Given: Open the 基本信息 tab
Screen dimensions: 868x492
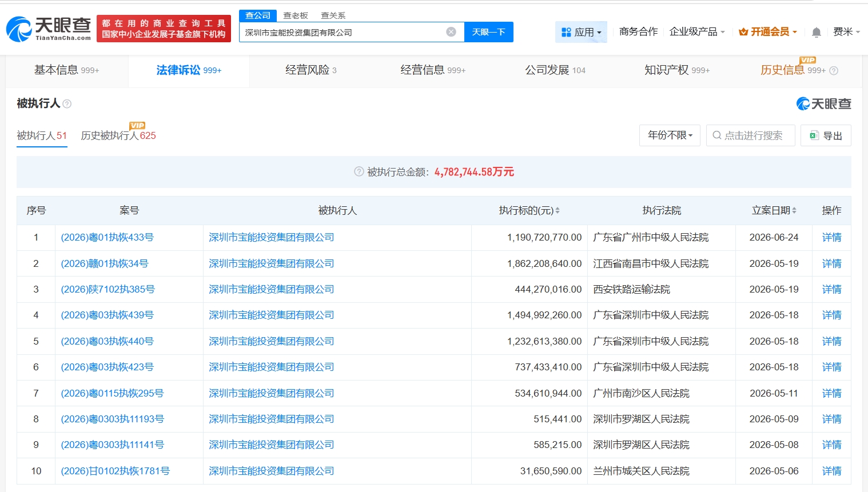Looking at the screenshot, I should (x=67, y=70).
